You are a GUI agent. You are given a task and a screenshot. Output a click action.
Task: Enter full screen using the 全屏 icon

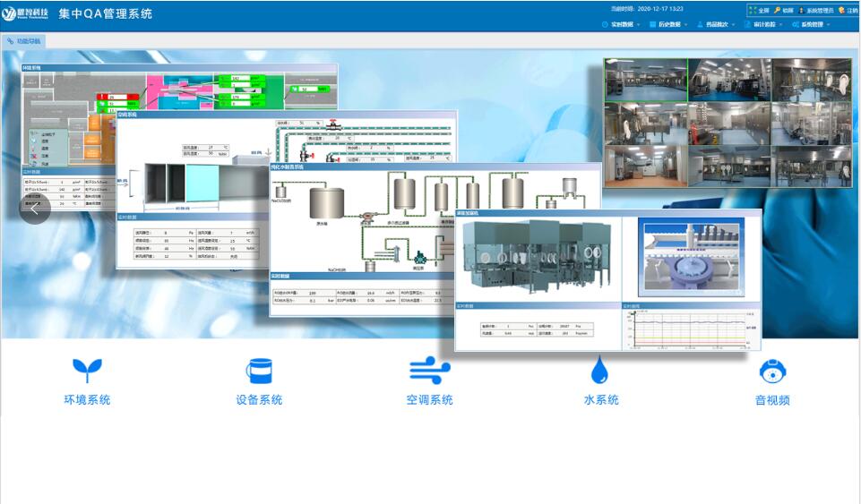pyautogui.click(x=751, y=10)
